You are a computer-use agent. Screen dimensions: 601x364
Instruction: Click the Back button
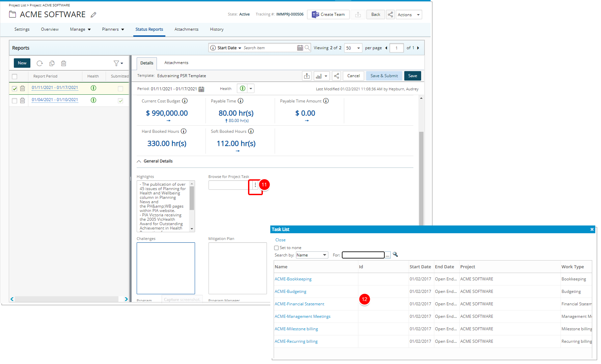(x=376, y=14)
